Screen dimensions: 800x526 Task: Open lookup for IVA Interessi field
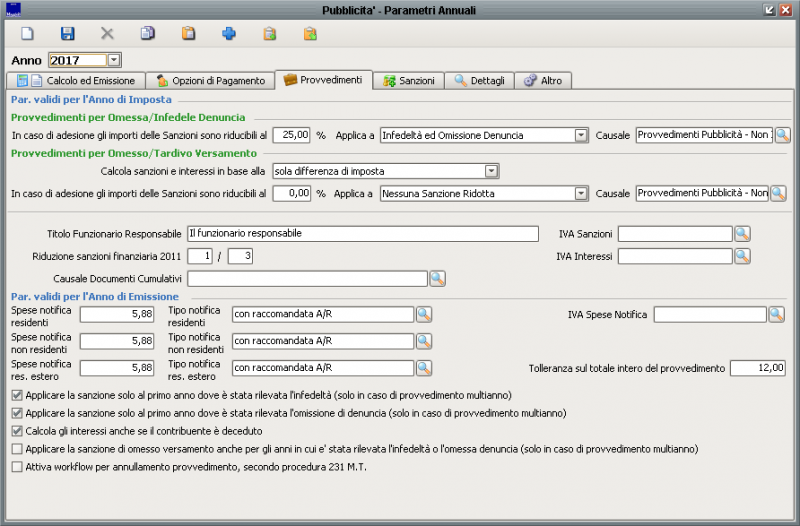pos(742,256)
